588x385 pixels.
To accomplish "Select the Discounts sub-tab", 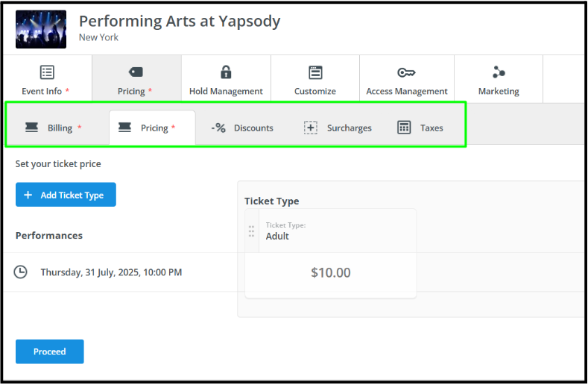I will coord(242,128).
